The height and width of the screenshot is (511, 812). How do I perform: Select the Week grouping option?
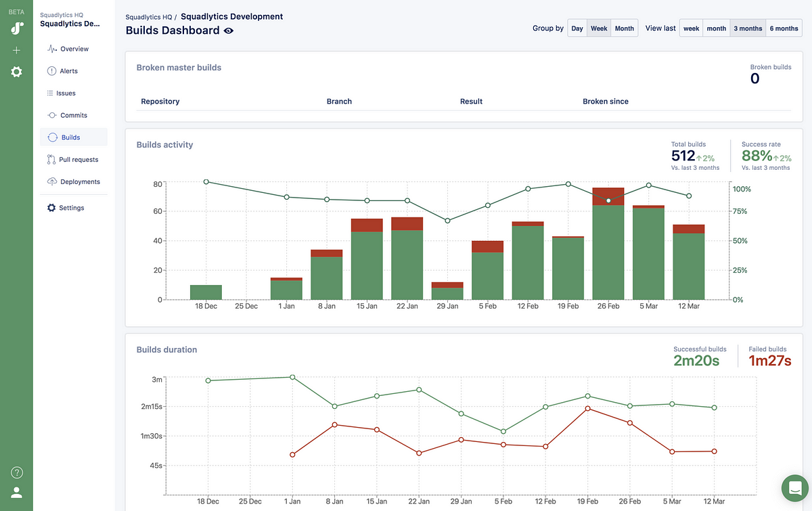(599, 28)
